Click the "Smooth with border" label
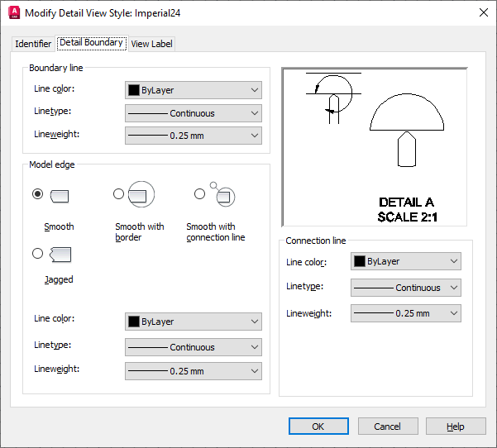This screenshot has height=448, width=497. coord(140,232)
